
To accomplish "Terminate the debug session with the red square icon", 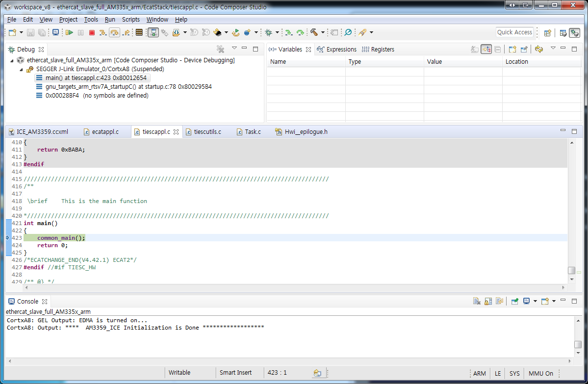I will [92, 32].
